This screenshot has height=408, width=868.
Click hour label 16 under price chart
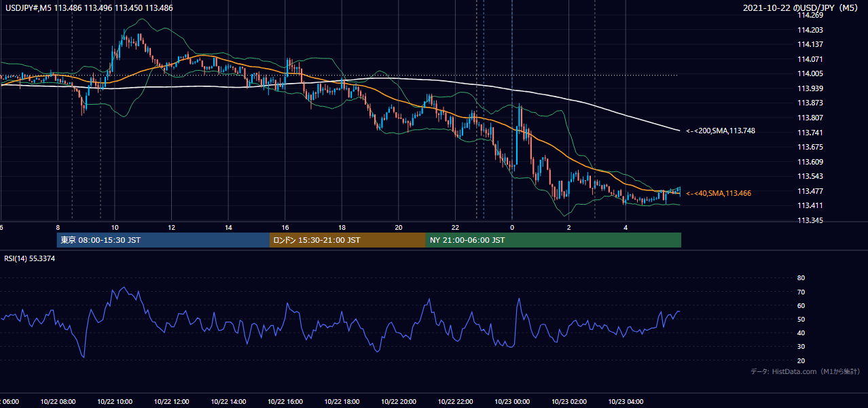coord(285,228)
